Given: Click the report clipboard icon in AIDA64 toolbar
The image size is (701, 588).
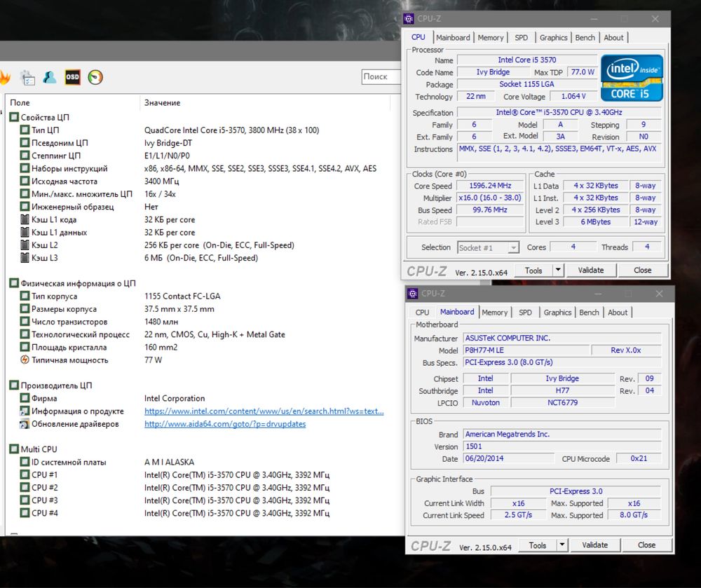Looking at the screenshot, I should pyautogui.click(x=28, y=77).
